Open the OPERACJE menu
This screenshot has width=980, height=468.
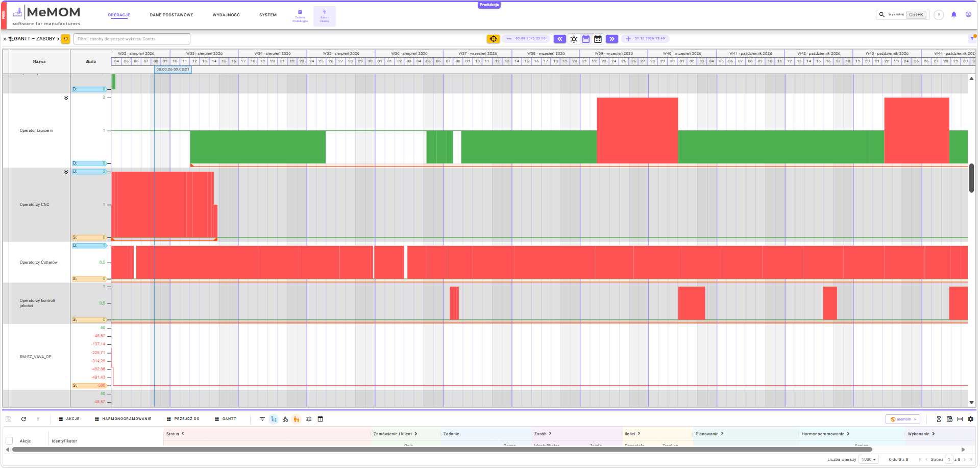(119, 15)
